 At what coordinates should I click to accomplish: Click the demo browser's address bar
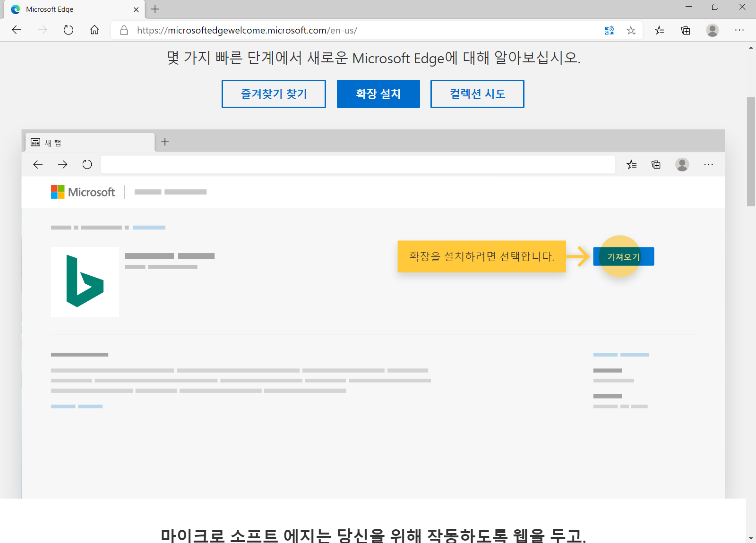358,164
